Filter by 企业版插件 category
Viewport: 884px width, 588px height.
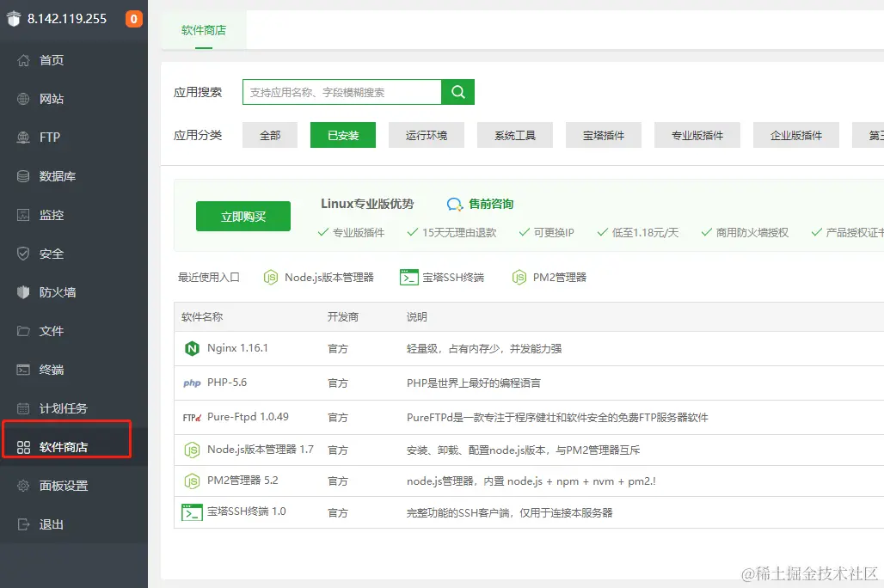tap(796, 135)
